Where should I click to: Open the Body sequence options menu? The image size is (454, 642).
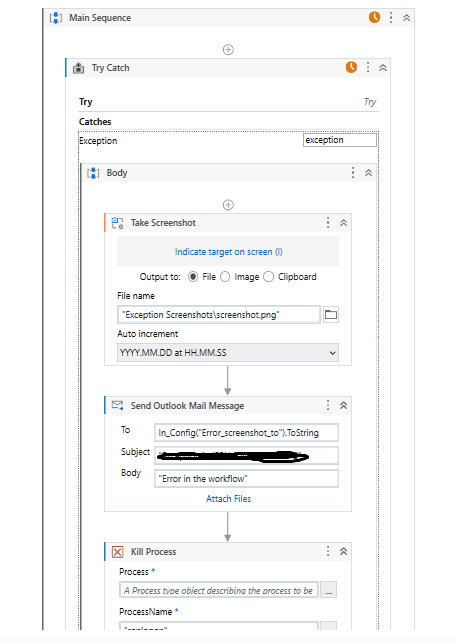[353, 172]
